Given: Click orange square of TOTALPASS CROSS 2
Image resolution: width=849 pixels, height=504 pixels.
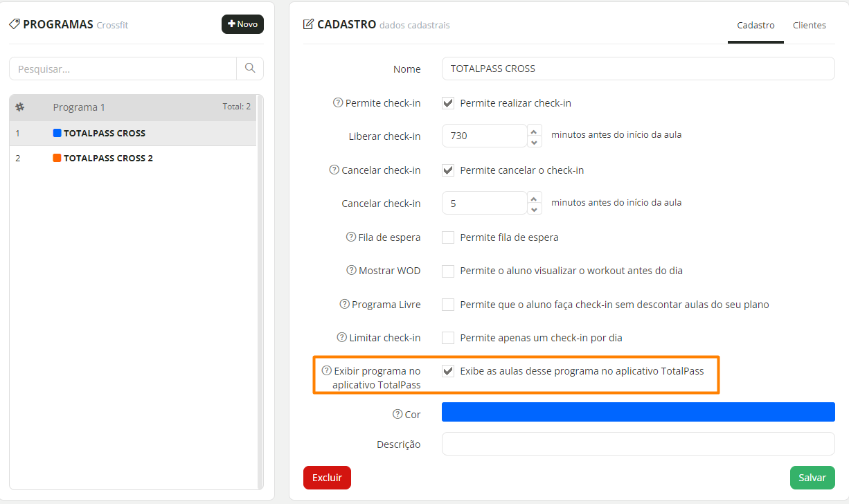Looking at the screenshot, I should pyautogui.click(x=57, y=158).
